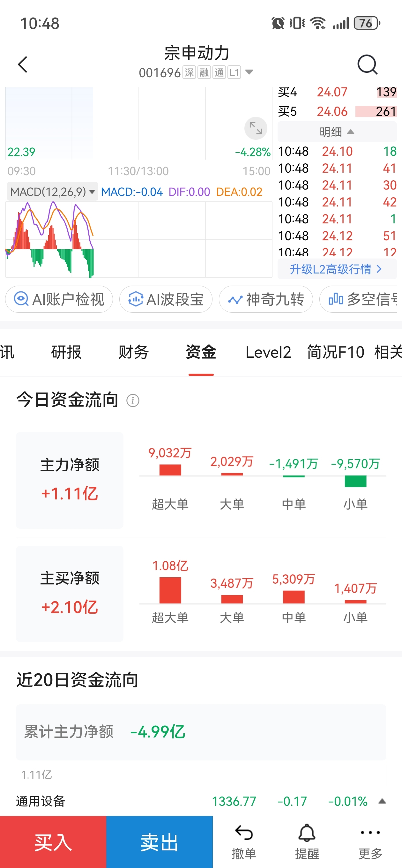Open the L1 level badge
This screenshot has height=868, width=402.
tap(234, 72)
